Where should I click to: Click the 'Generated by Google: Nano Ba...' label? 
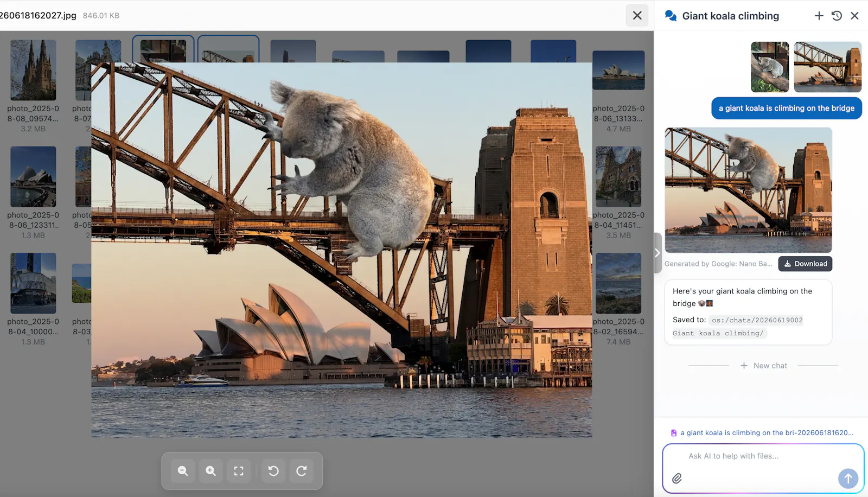tap(718, 264)
